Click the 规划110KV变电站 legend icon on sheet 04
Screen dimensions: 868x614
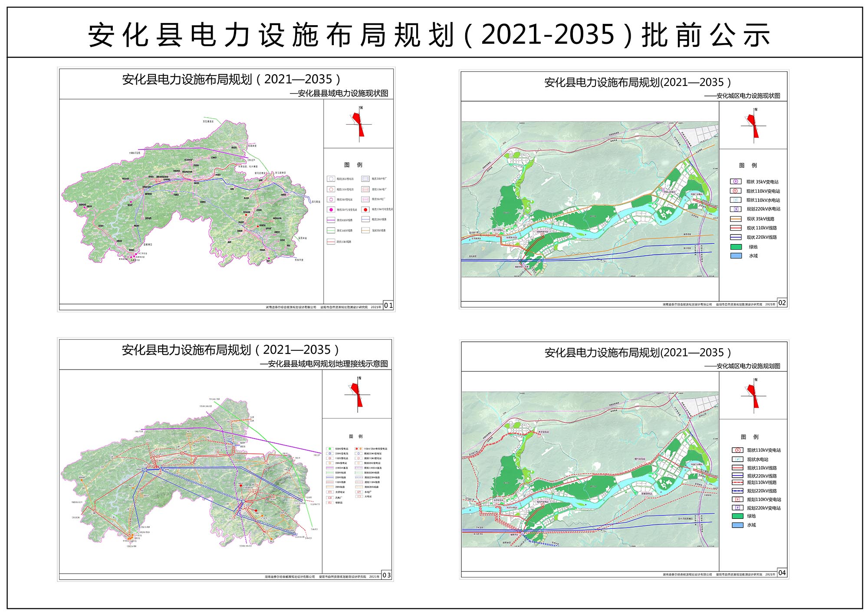coord(737,499)
